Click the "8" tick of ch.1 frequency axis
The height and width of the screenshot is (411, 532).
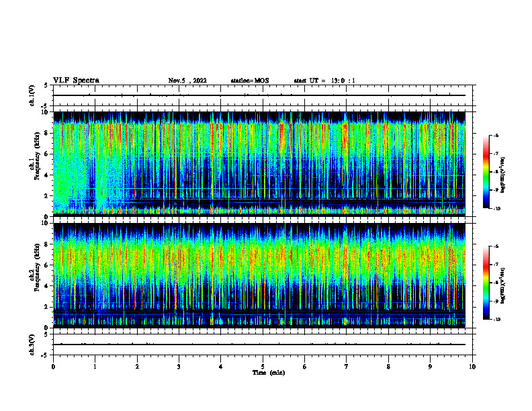(x=46, y=133)
